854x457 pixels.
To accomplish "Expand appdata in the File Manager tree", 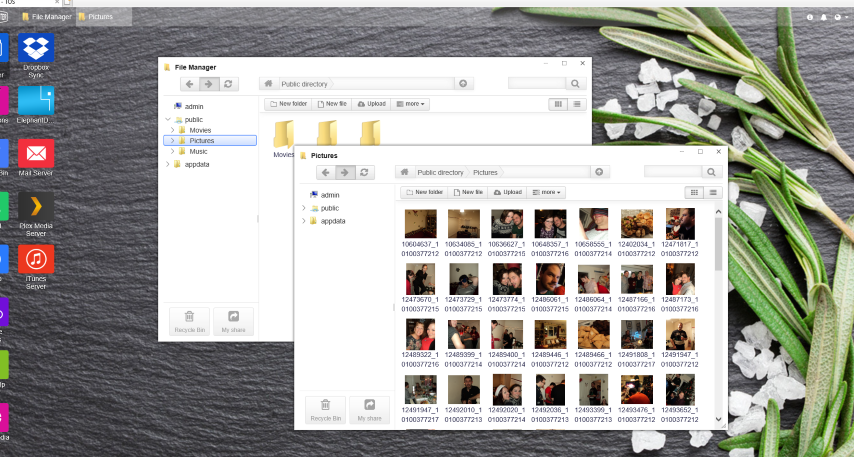I will 168,164.
